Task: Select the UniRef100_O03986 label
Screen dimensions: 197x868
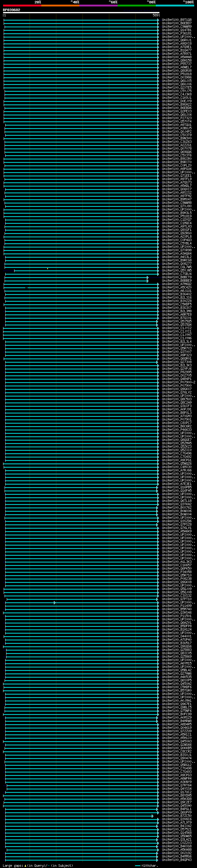Action: tap(176, 77)
